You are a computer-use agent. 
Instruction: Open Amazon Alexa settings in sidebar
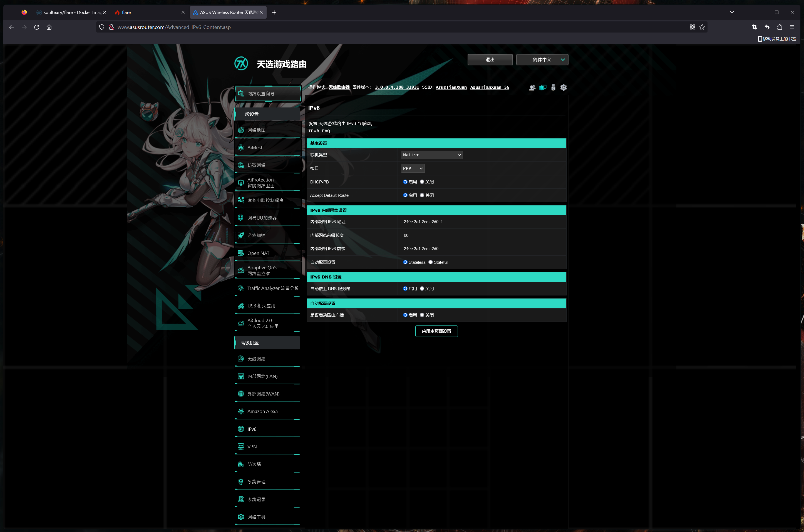click(x=262, y=411)
